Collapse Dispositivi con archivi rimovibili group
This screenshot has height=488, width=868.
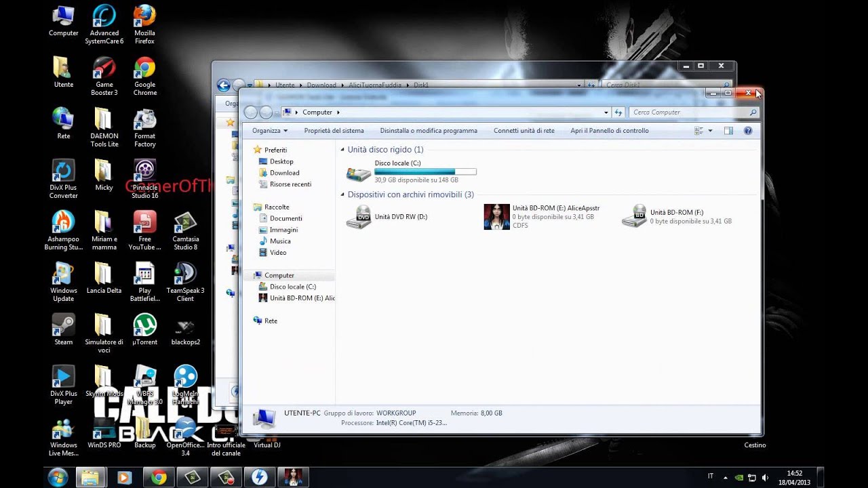342,195
